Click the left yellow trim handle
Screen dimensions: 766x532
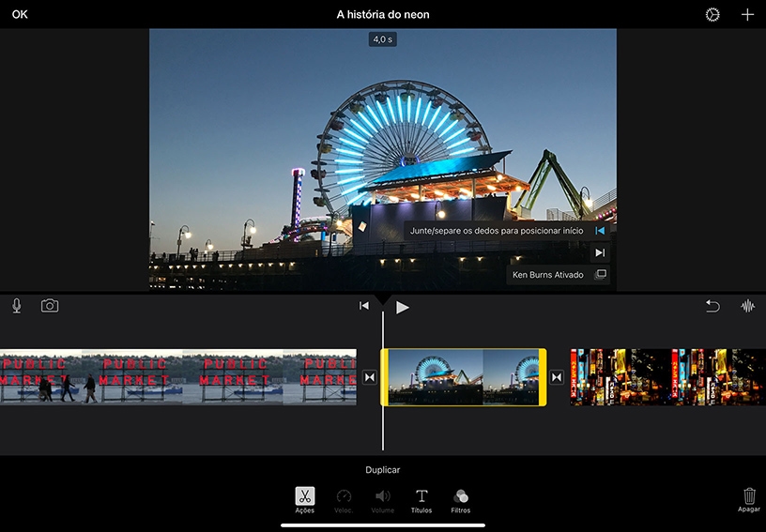pyautogui.click(x=385, y=377)
